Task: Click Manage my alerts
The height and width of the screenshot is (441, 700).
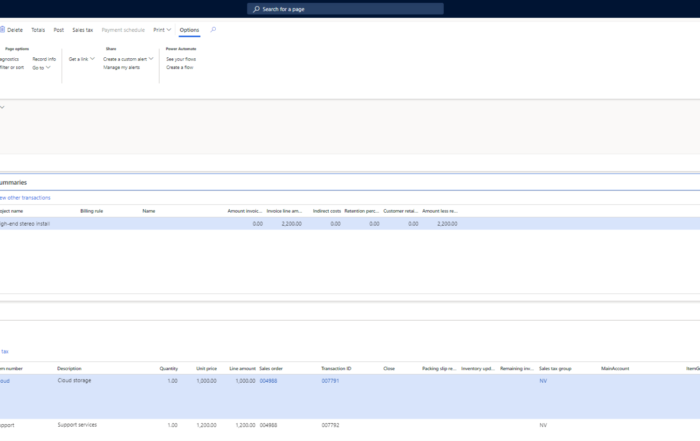Action: (x=121, y=67)
